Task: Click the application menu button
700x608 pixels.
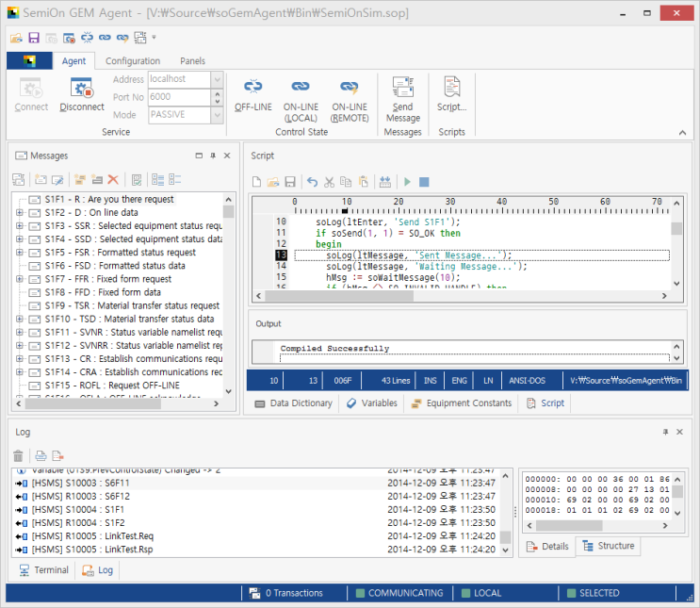Action: 29,60
